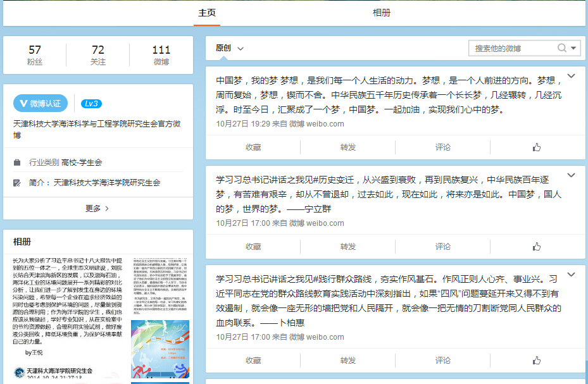Switch to the 相册 tab
This screenshot has height=384, width=588.
[381, 13]
